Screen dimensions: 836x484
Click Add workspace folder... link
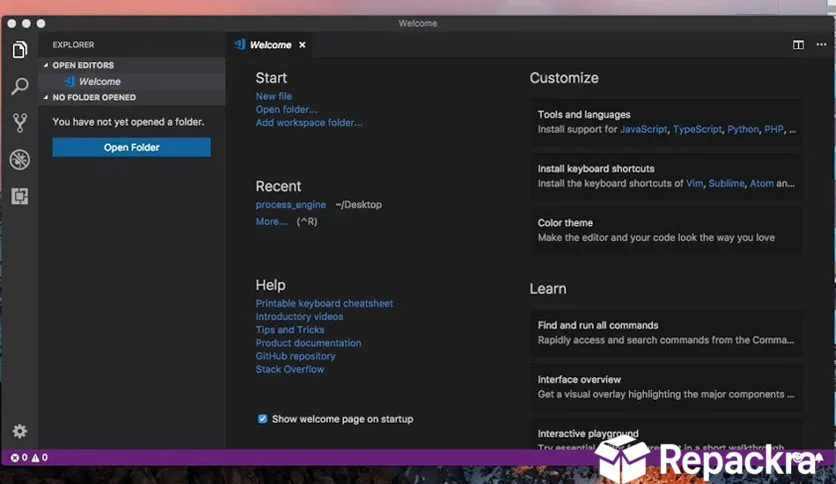click(309, 123)
